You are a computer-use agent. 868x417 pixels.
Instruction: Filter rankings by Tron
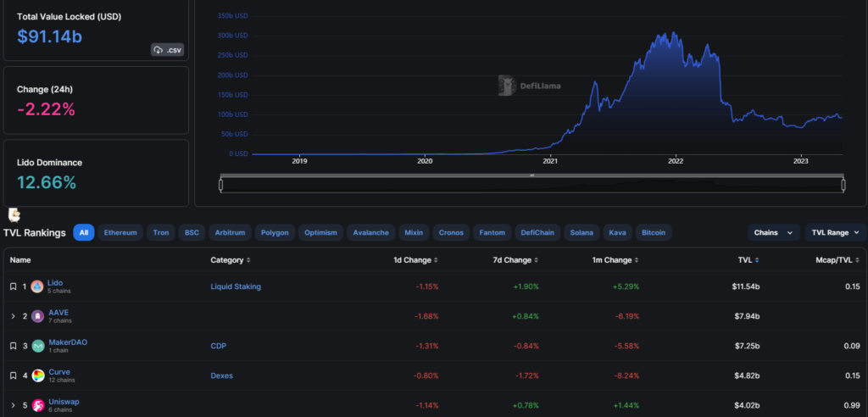click(x=161, y=232)
